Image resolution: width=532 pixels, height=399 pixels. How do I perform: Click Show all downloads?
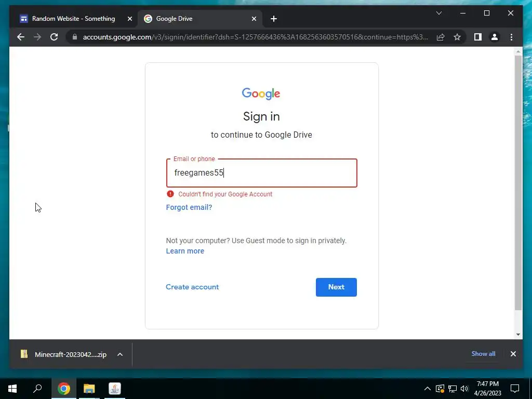(x=483, y=353)
